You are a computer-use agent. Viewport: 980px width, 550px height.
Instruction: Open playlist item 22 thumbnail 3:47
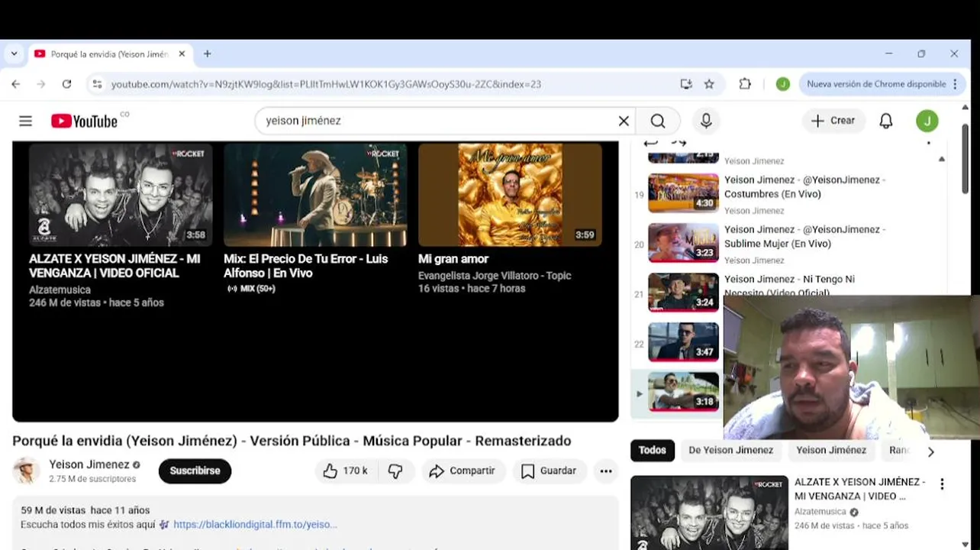(683, 341)
